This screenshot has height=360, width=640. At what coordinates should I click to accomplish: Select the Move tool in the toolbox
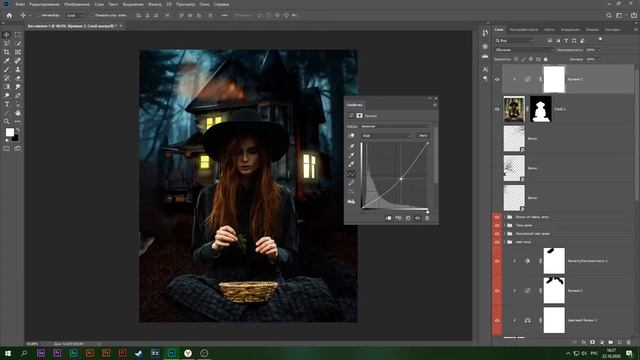[x=7, y=35]
